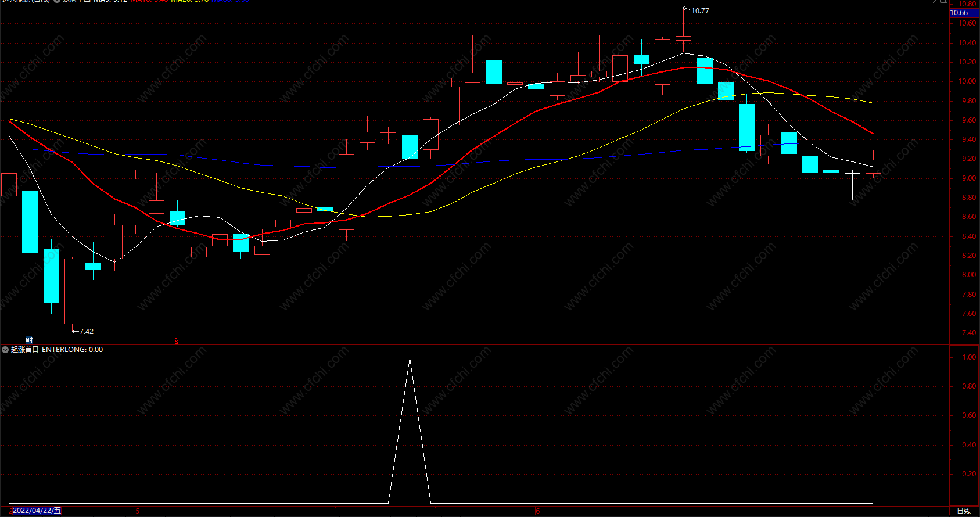The height and width of the screenshot is (517, 980).
Task: Click the 10.00 price axis label
Action: [967, 81]
